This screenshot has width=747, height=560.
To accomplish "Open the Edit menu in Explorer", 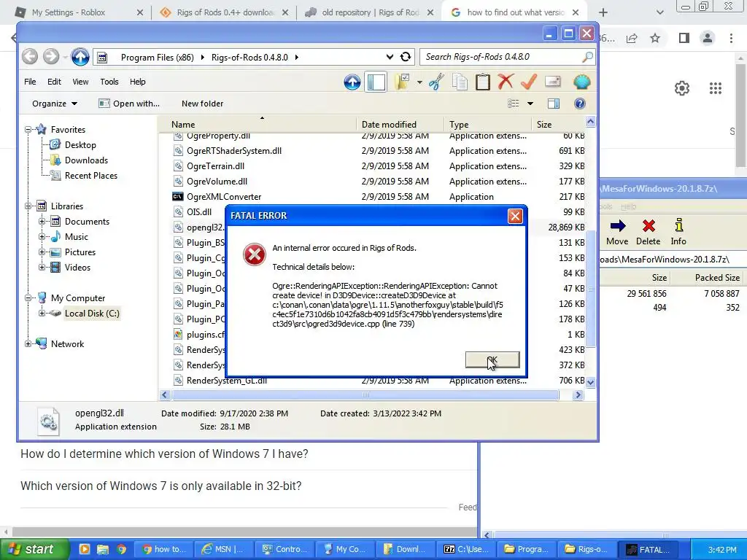I will click(x=54, y=82).
